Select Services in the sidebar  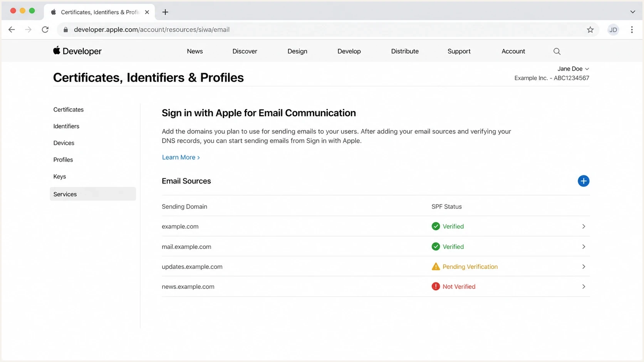(93, 194)
